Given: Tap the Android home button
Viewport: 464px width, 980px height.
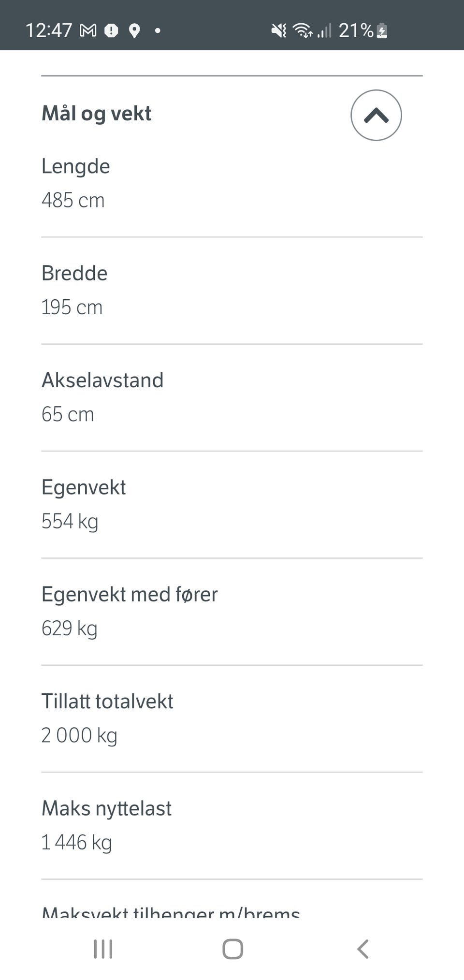Looking at the screenshot, I should (x=232, y=949).
